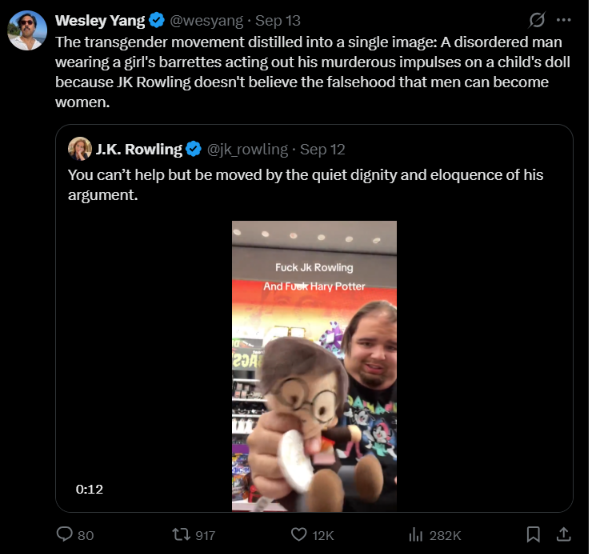Open the @wesyang handle link
This screenshot has width=589, height=554.
207,21
